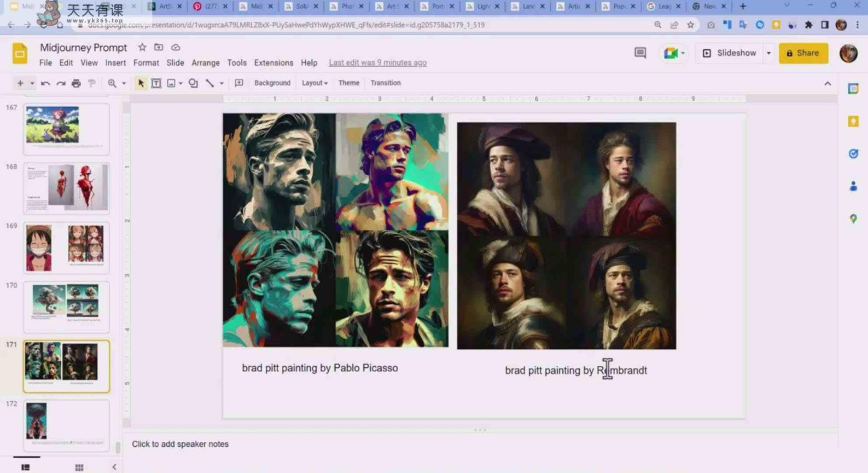Click the new slide plus button

pos(20,83)
